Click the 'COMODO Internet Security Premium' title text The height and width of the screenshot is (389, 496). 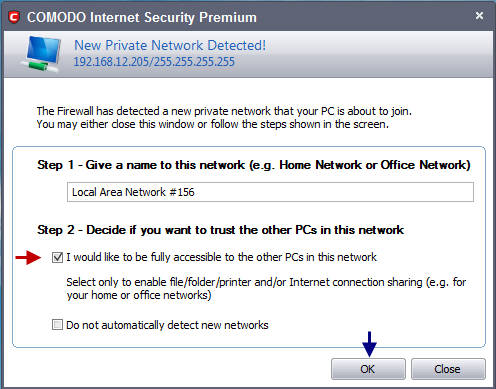142,17
